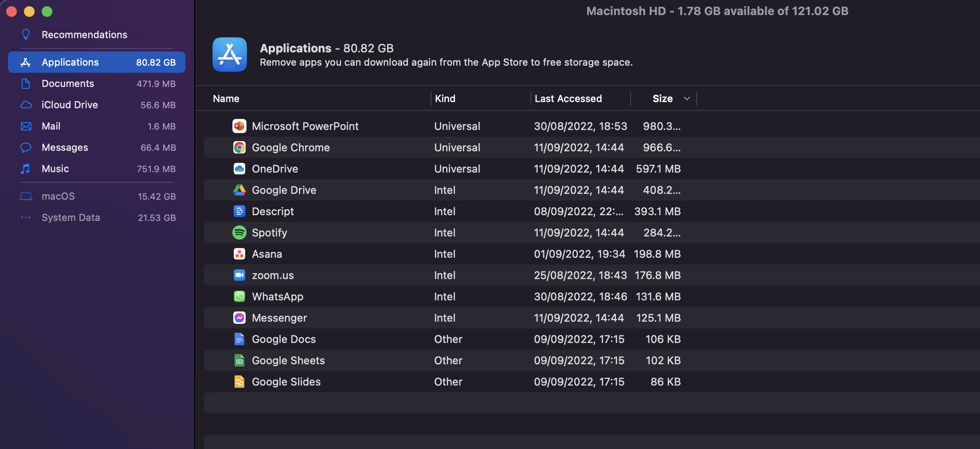This screenshot has height=449, width=980.
Task: Select the Spotify app icon
Action: pos(239,232)
